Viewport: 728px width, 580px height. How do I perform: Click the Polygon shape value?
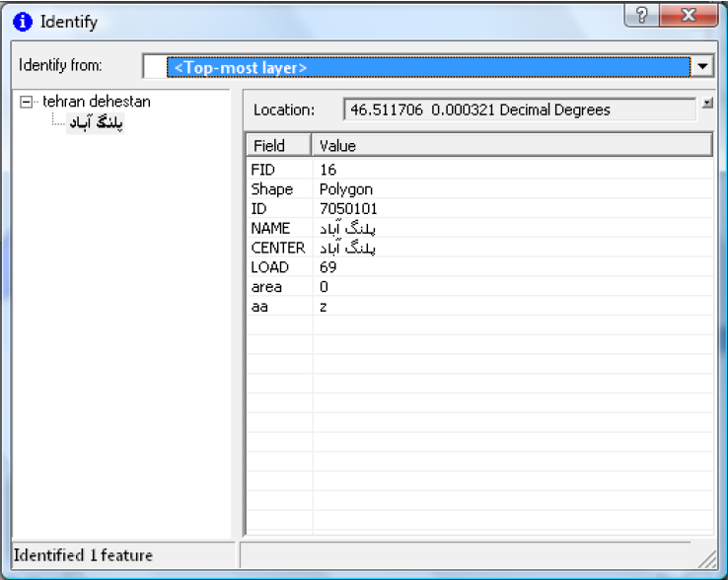pos(346,189)
